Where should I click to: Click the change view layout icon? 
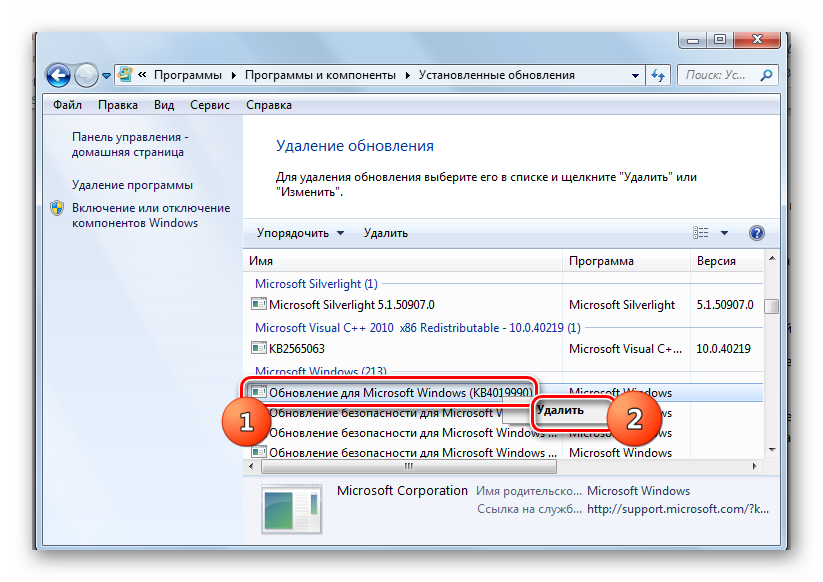coord(701,233)
